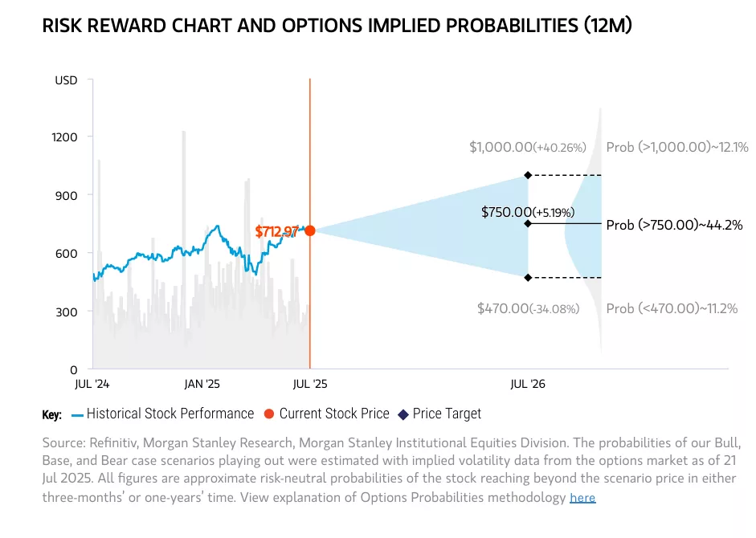
Task: Open the 'here' methodology link
Action: pyautogui.click(x=582, y=498)
